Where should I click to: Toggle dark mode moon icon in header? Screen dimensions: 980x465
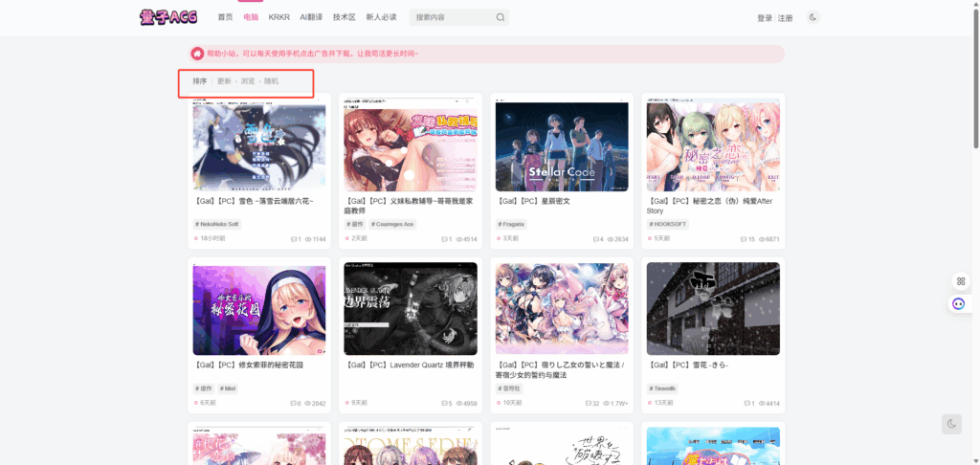(813, 17)
